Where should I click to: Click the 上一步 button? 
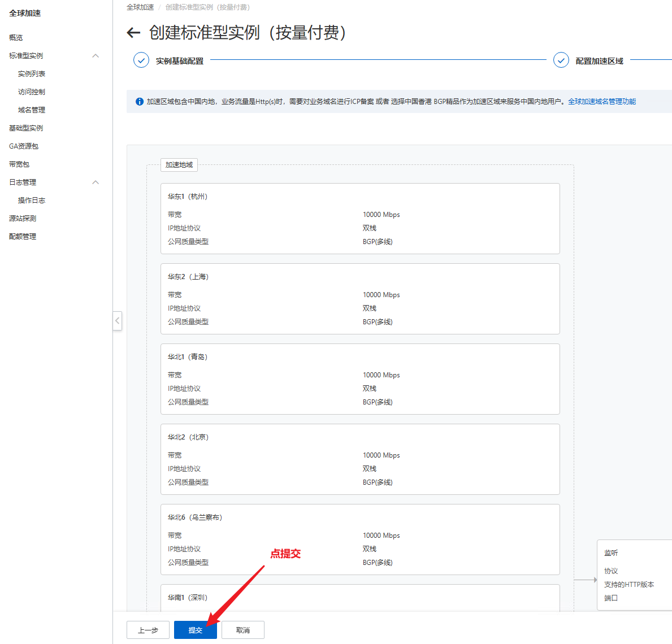click(148, 630)
